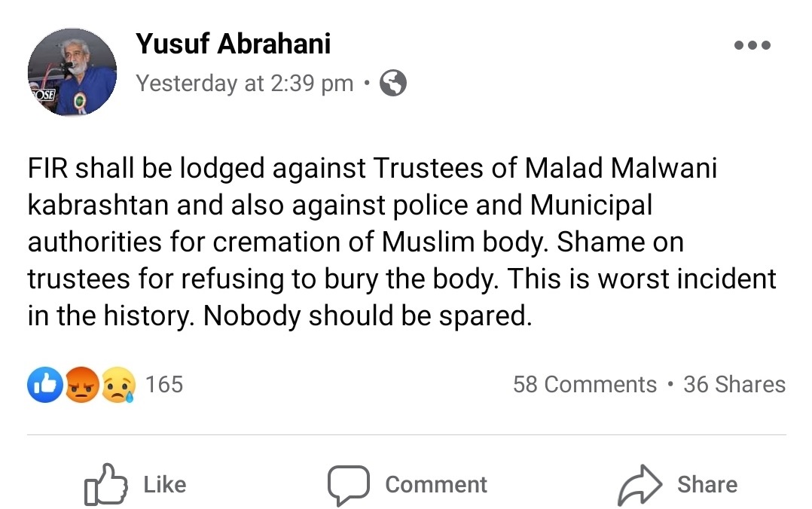The image size is (812, 509).
Task: Click the 'Yesterday at 2:39 pm' timestamp
Action: coord(245,84)
